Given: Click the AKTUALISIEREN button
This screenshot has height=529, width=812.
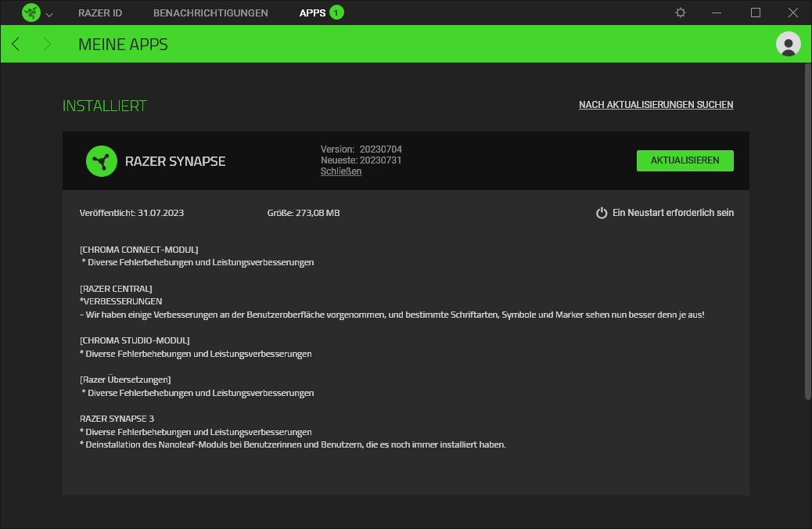Looking at the screenshot, I should click(684, 160).
